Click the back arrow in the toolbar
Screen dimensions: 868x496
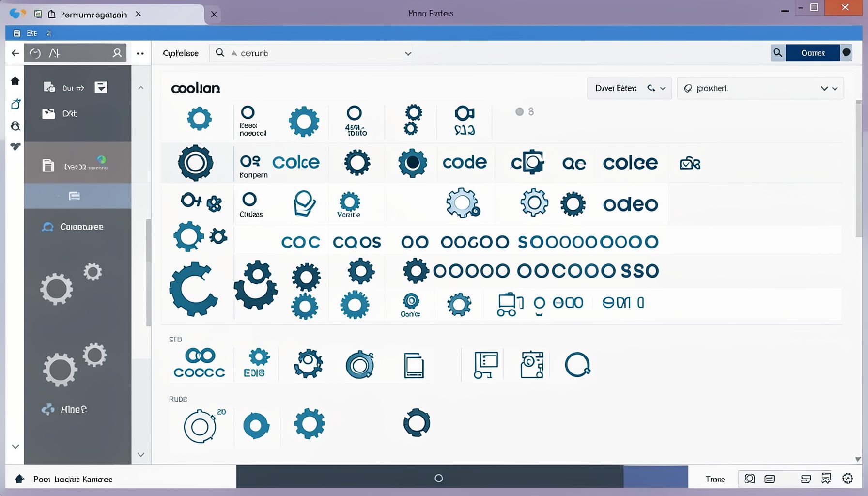click(15, 53)
